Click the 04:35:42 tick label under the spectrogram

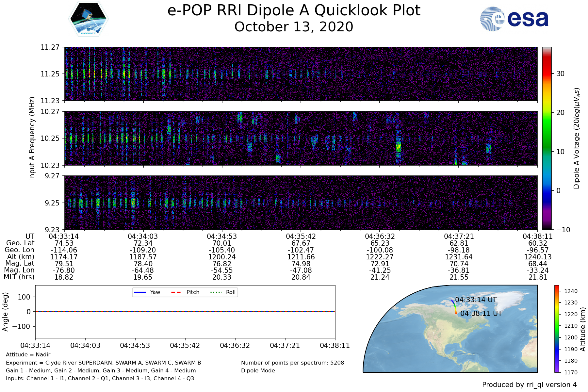(301, 236)
